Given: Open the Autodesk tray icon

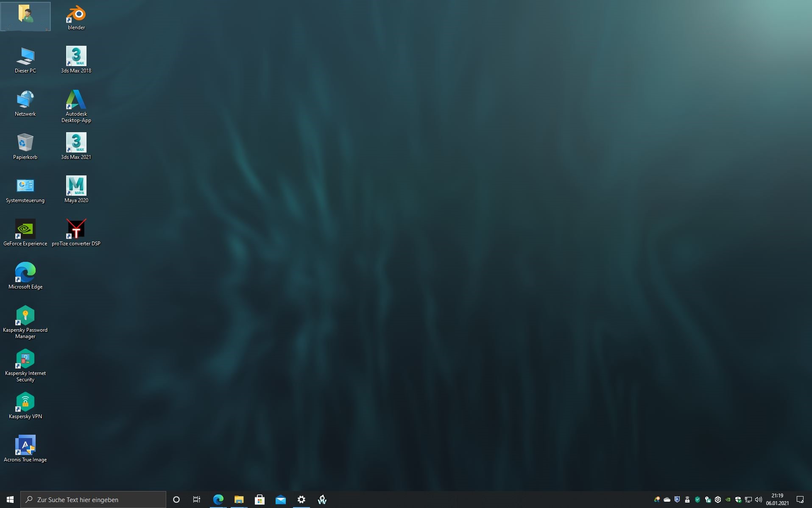Looking at the screenshot, I should coord(657,500).
